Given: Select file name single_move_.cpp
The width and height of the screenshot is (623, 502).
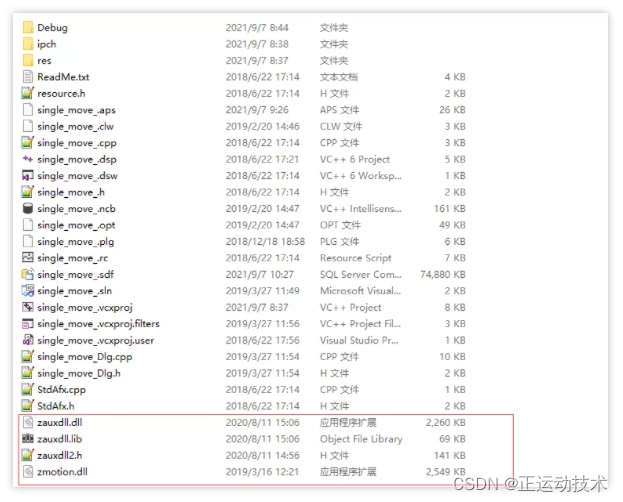Looking at the screenshot, I should (77, 143).
